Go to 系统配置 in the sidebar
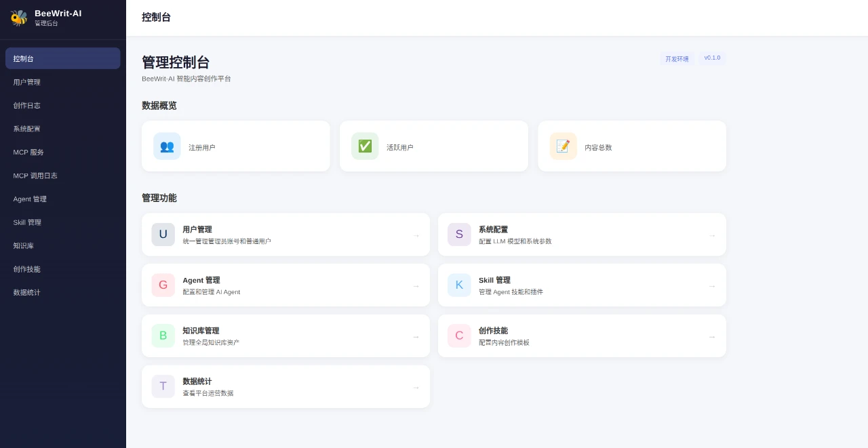The image size is (868, 448). (63, 129)
